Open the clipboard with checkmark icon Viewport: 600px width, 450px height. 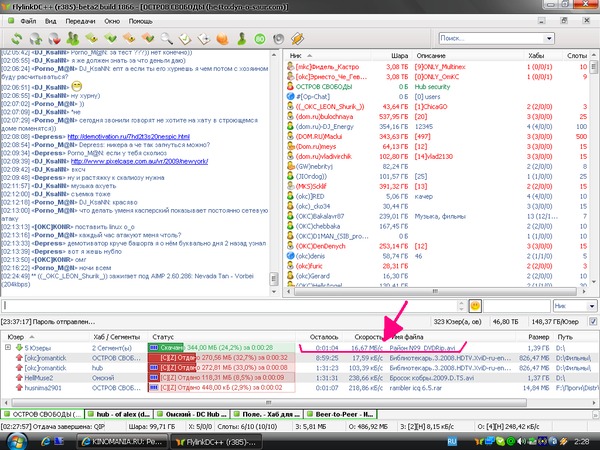tap(185, 39)
